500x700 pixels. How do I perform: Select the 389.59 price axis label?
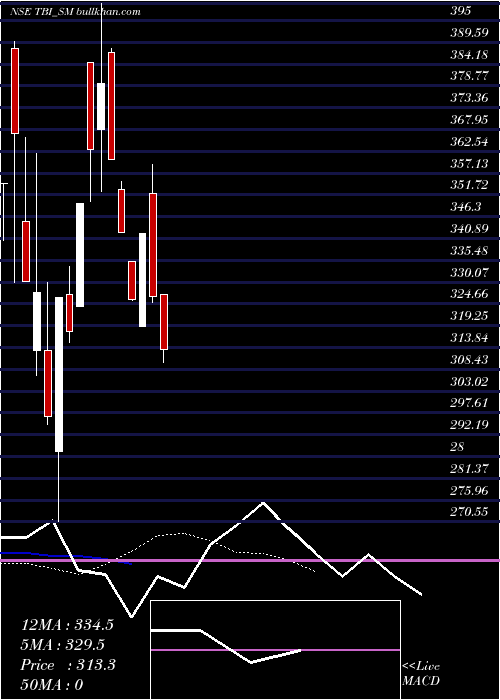point(468,33)
